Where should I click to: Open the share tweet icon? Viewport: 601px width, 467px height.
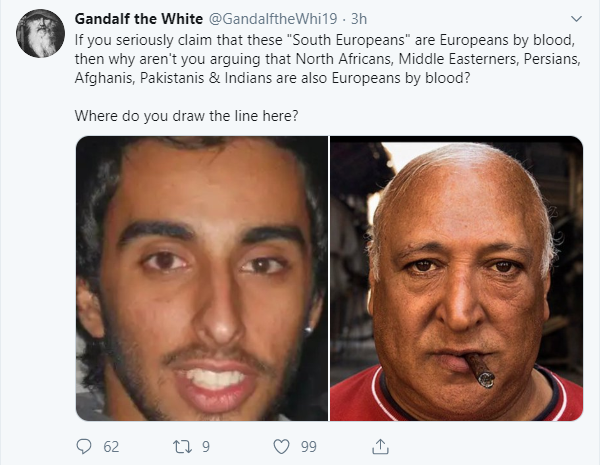(380, 447)
